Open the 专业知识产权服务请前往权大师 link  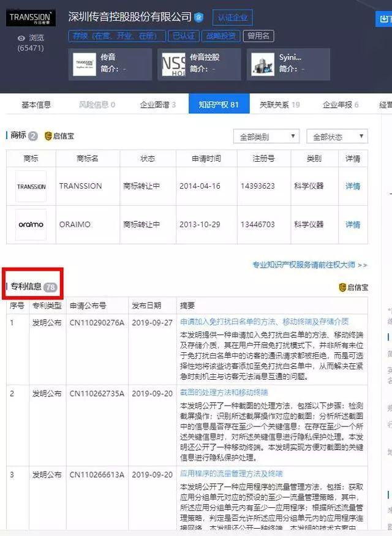310,265
